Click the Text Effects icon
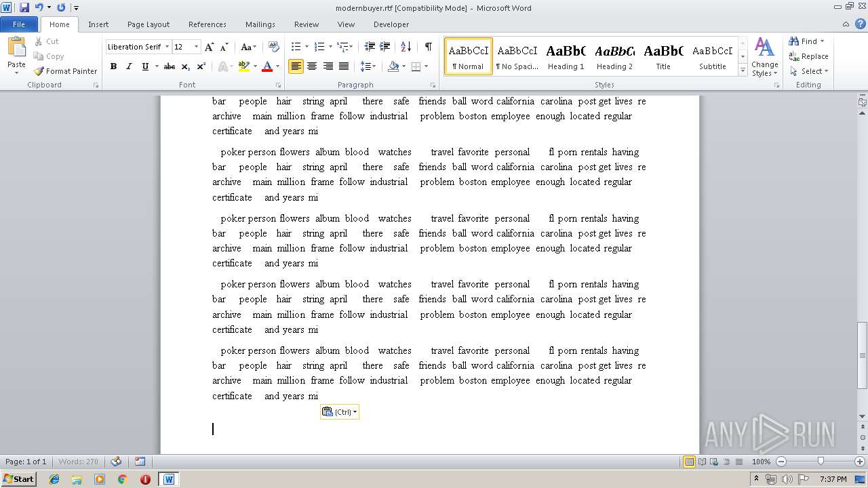Viewport: 868px width, 488px height. pos(222,66)
